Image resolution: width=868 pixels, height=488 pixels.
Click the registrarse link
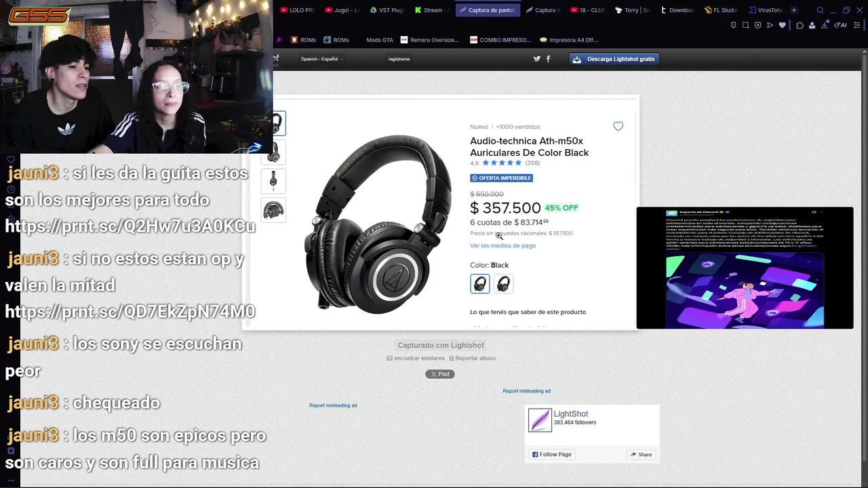point(399,59)
